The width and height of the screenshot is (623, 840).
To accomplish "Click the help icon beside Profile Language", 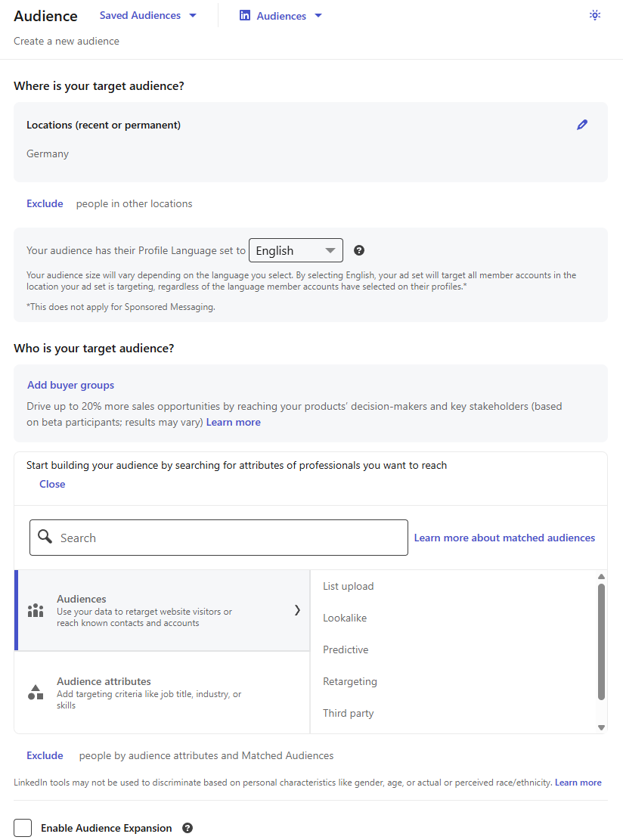I will [359, 250].
